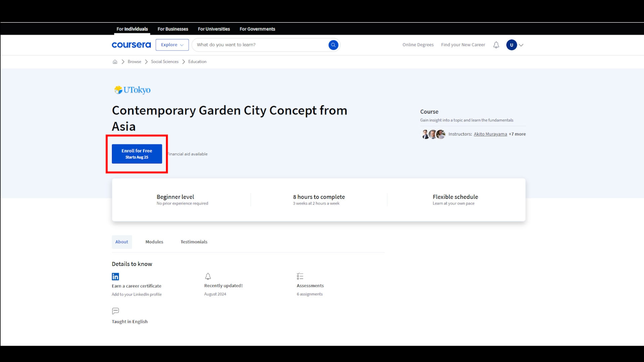
Task: Show +7 more instructors
Action: (517, 134)
